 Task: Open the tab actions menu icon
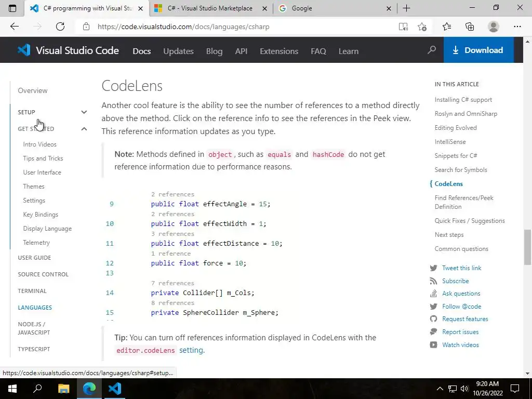[x=12, y=8]
